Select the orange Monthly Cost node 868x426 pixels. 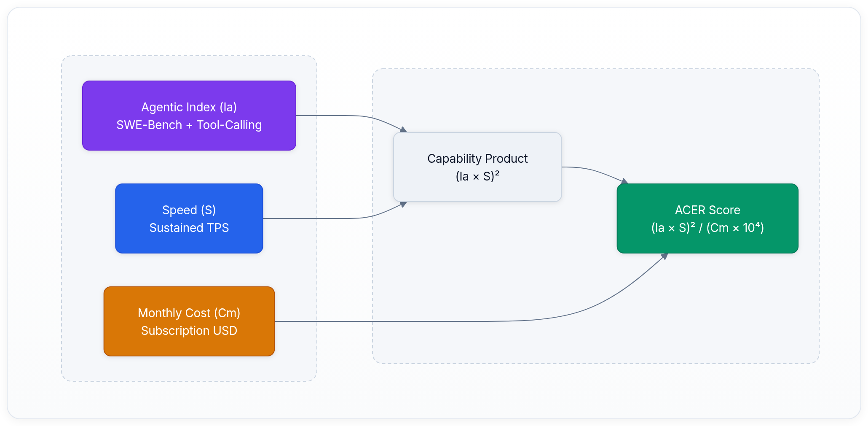(189, 299)
